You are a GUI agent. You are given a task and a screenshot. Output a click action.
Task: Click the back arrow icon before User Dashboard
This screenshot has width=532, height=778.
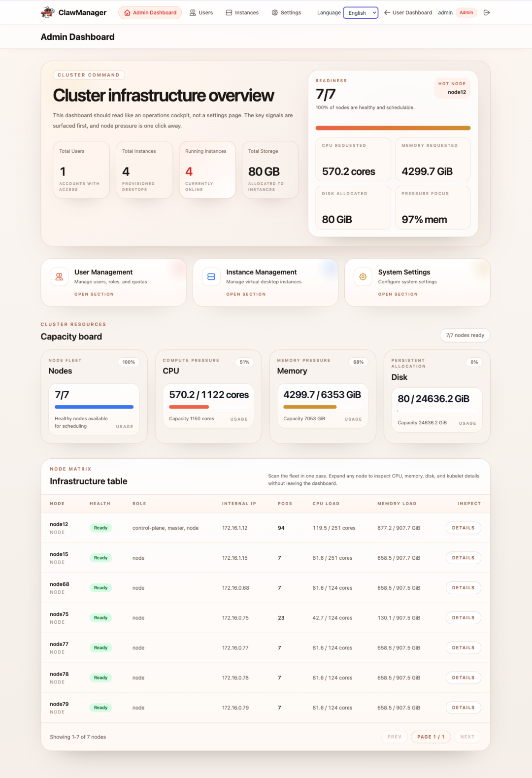pos(387,13)
